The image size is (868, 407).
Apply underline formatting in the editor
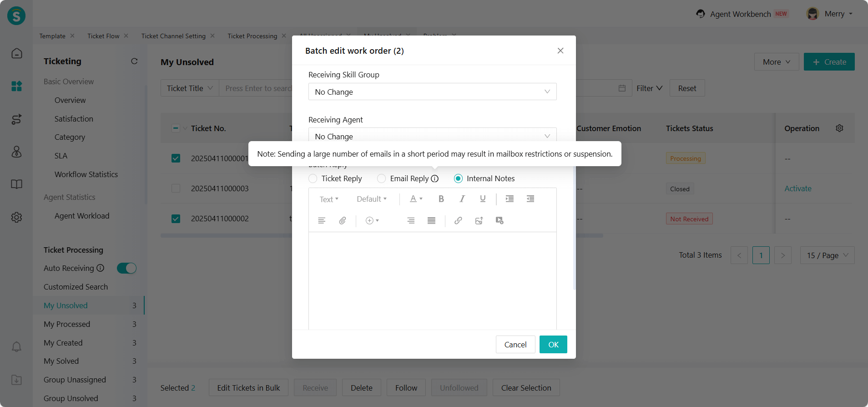click(483, 199)
